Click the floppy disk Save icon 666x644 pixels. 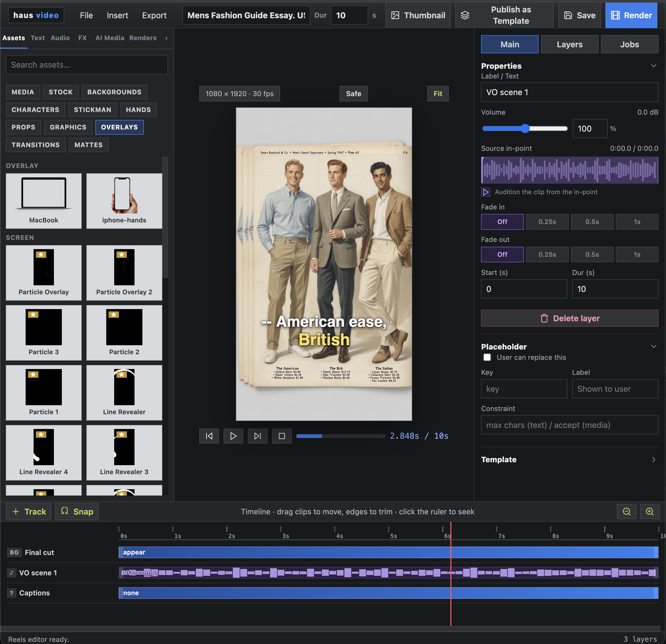[568, 15]
